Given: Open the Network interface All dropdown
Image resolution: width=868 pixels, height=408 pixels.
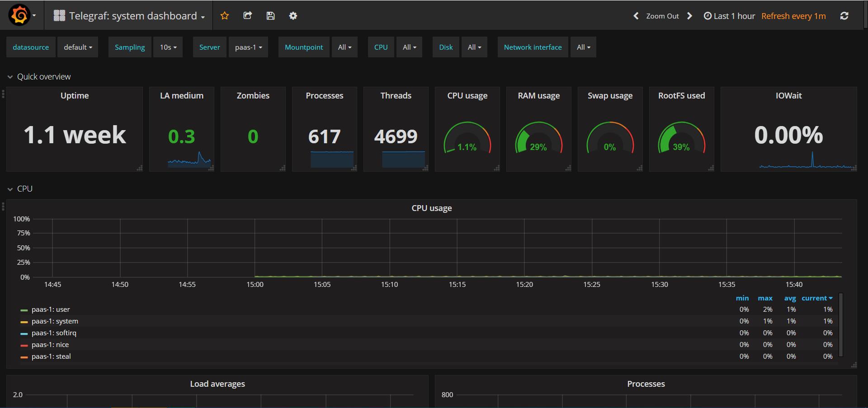Looking at the screenshot, I should point(583,47).
